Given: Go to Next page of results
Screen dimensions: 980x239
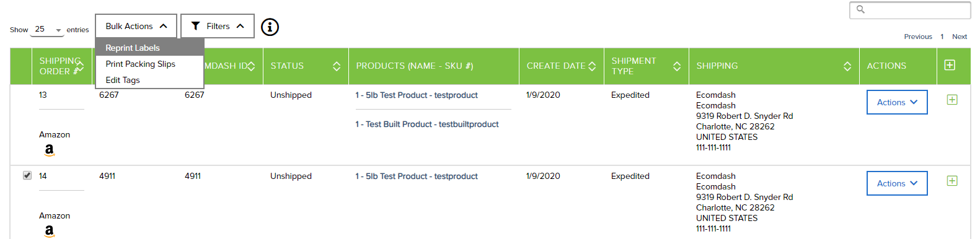Looking at the screenshot, I should click(x=960, y=37).
